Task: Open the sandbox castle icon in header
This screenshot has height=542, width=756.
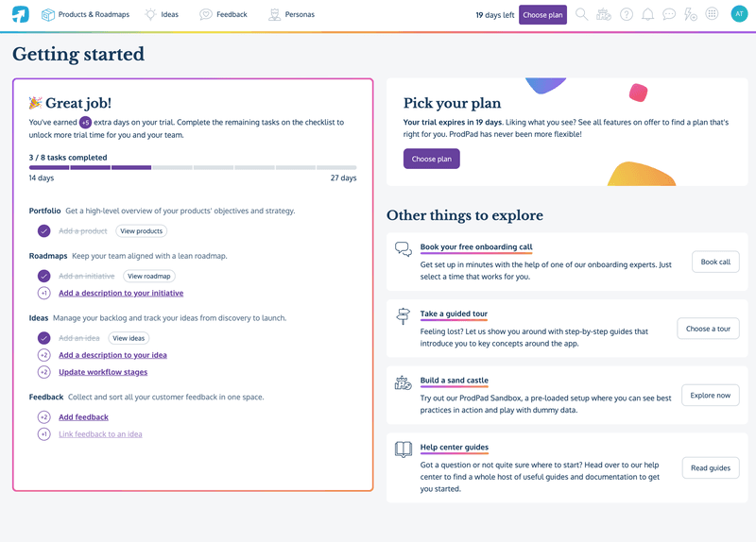Action: click(x=604, y=14)
